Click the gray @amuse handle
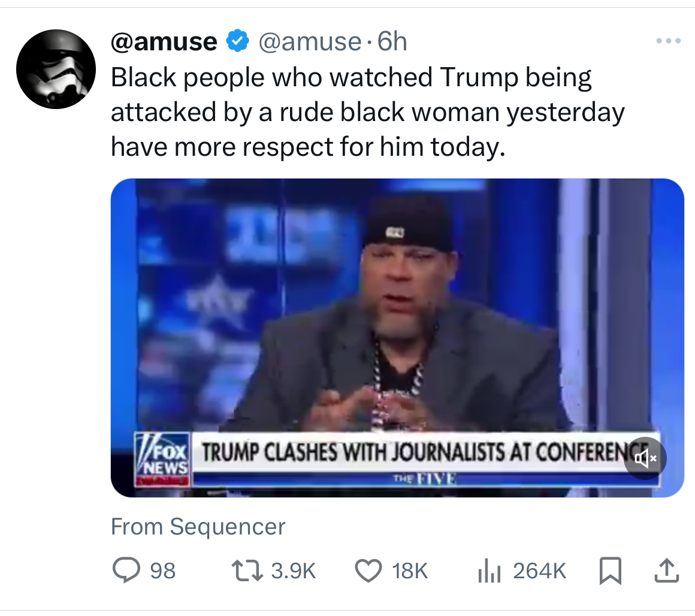Viewport: 695px width, 616px height. (x=309, y=41)
